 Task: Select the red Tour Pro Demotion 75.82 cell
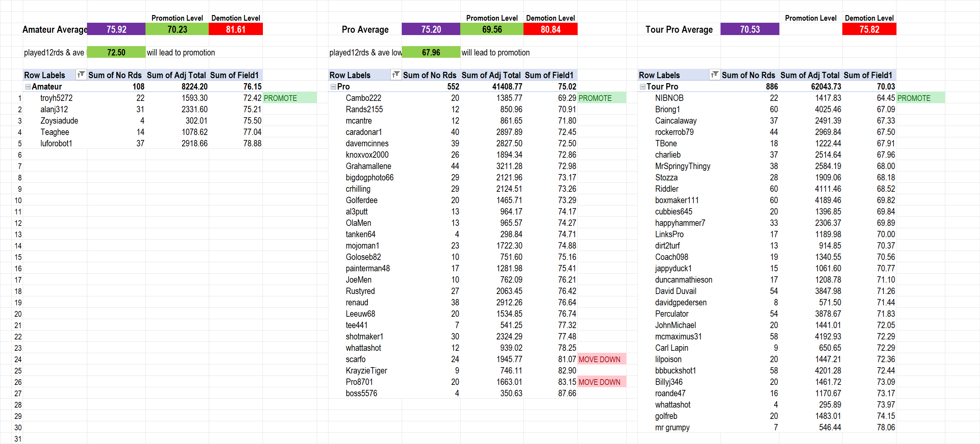[x=869, y=29]
